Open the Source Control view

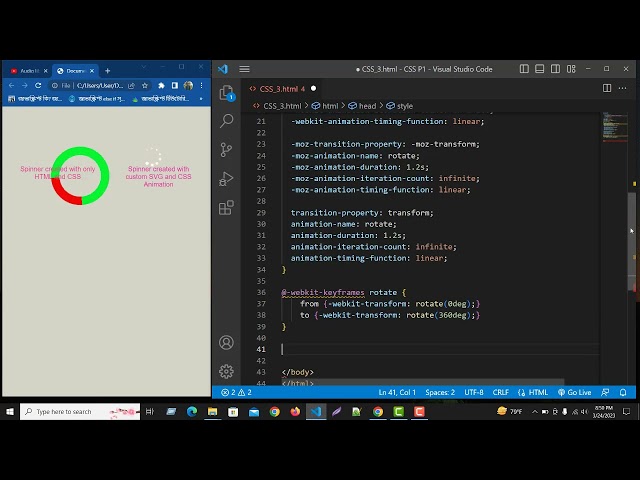(x=227, y=150)
